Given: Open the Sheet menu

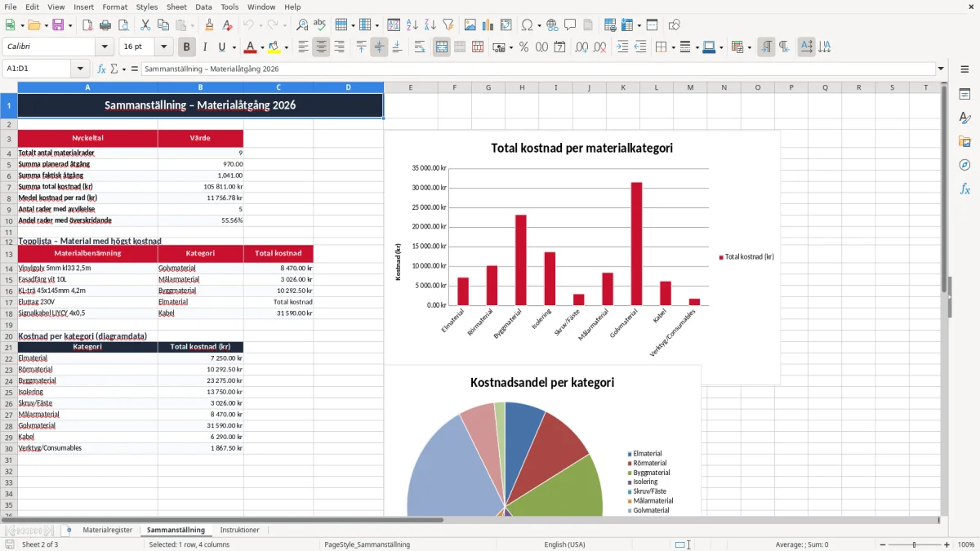Looking at the screenshot, I should (176, 7).
